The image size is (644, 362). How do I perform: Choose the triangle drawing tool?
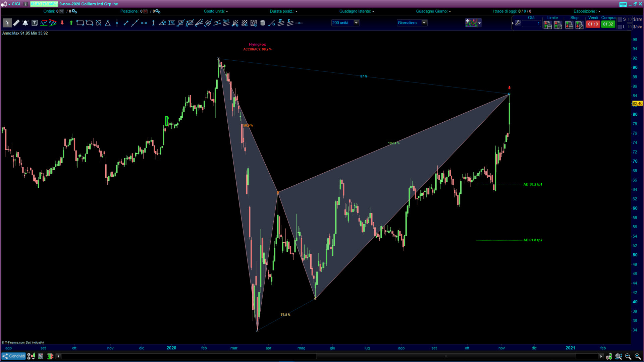[x=108, y=23]
